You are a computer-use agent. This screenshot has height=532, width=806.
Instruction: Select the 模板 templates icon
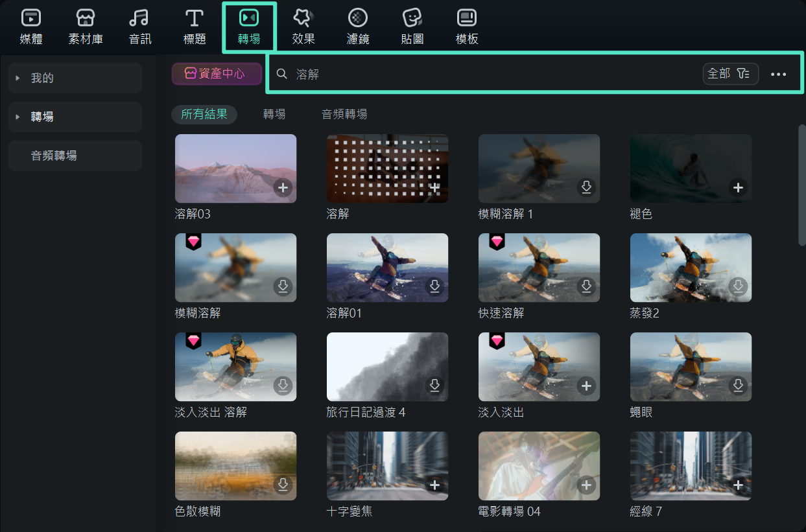pos(466,26)
